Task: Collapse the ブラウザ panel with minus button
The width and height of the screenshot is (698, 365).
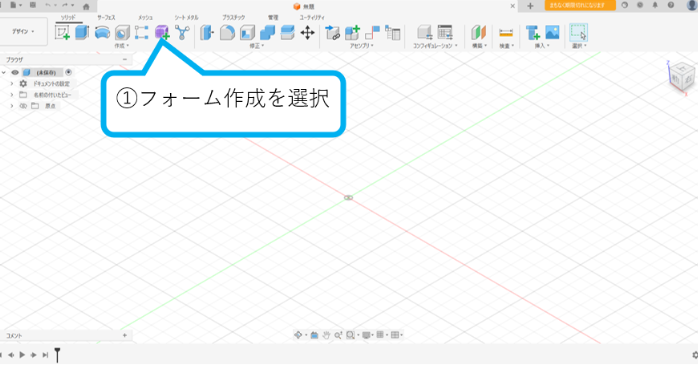Action: [125, 59]
